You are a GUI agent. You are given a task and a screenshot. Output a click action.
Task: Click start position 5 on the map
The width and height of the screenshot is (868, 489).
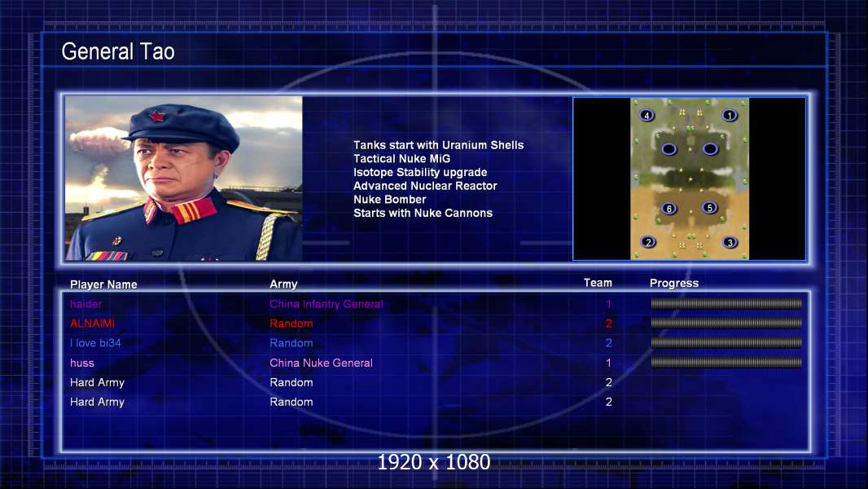[710, 208]
